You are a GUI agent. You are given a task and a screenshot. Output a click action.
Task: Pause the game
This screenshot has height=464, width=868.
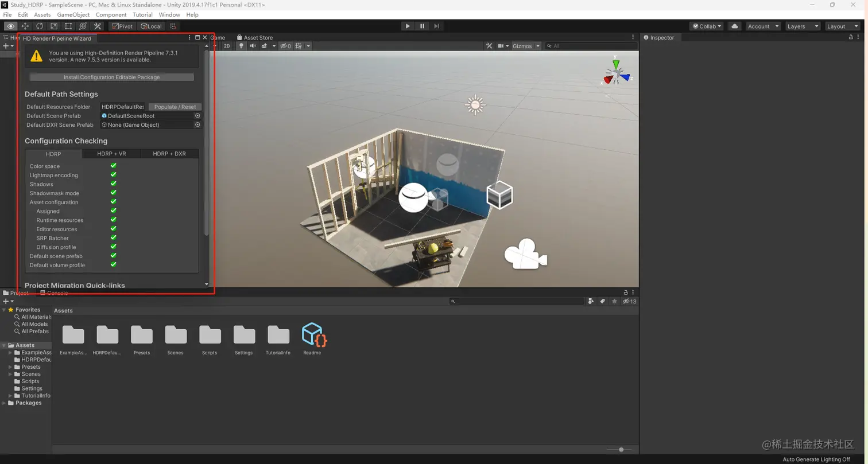click(x=423, y=26)
